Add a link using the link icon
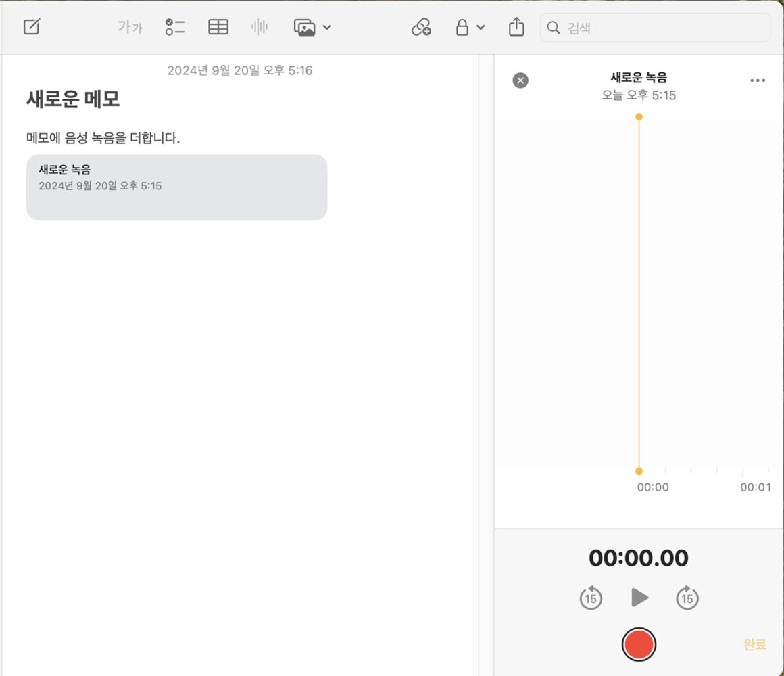Image resolution: width=784 pixels, height=676 pixels. click(420, 27)
